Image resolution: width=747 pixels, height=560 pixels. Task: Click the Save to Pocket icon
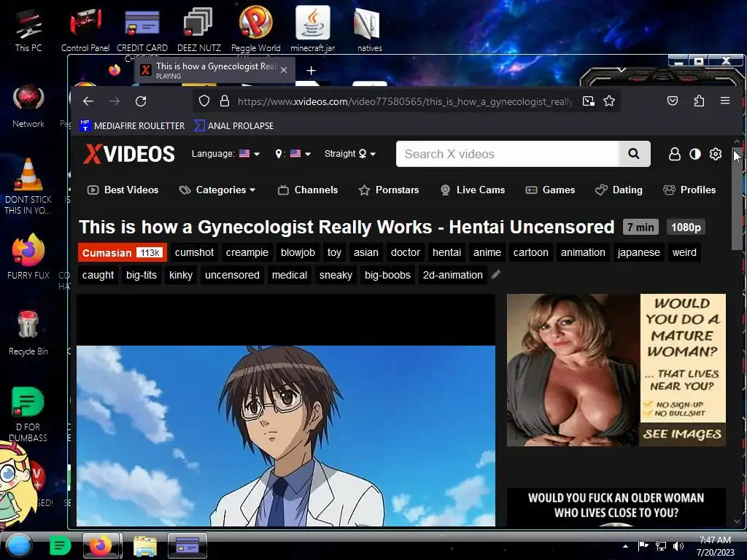click(672, 101)
